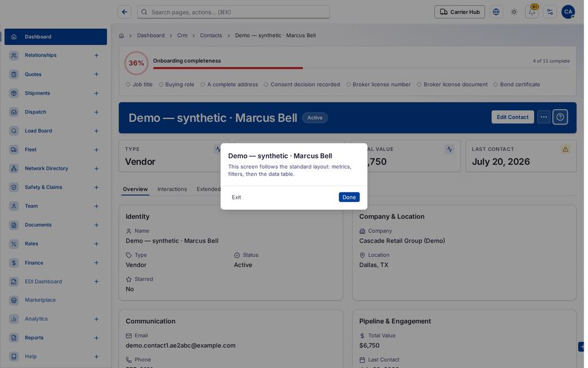588x368 pixels.
Task: Click the Last Contact warning icon
Action: point(565,150)
